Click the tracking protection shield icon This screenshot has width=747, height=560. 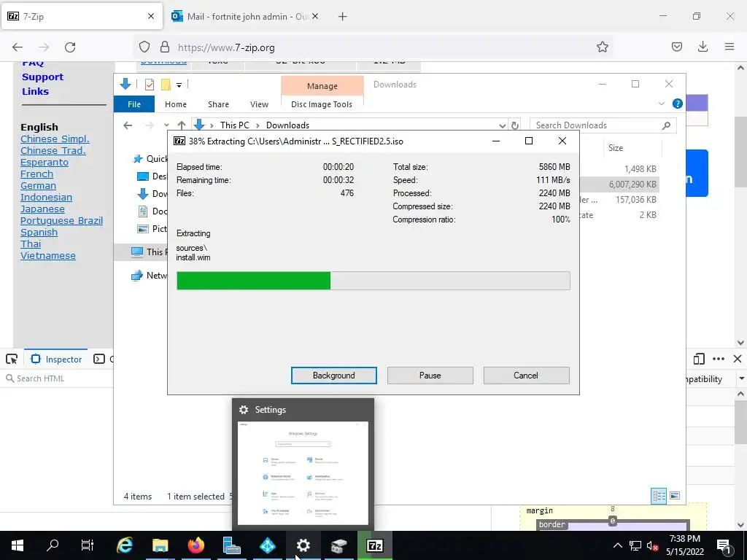click(144, 47)
